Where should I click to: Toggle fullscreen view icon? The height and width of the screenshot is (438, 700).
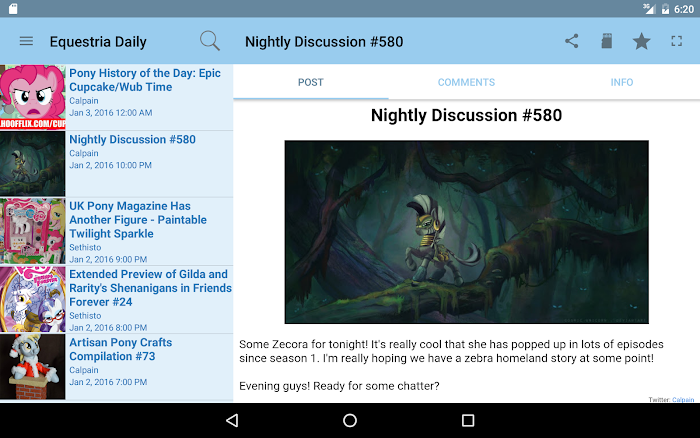(676, 41)
